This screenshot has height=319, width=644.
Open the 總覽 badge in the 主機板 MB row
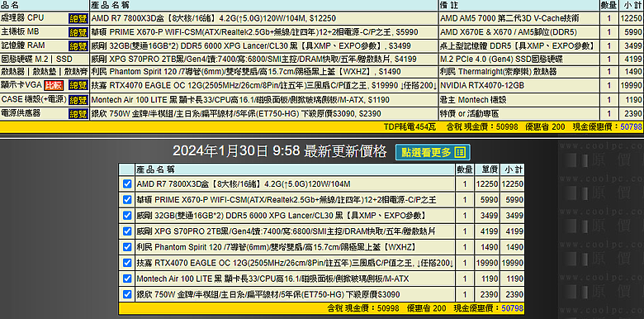click(78, 32)
